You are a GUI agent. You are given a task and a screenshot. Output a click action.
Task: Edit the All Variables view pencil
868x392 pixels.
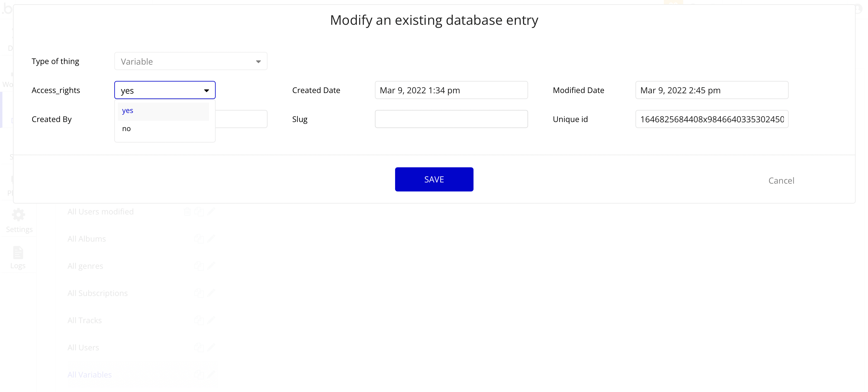coord(211,374)
